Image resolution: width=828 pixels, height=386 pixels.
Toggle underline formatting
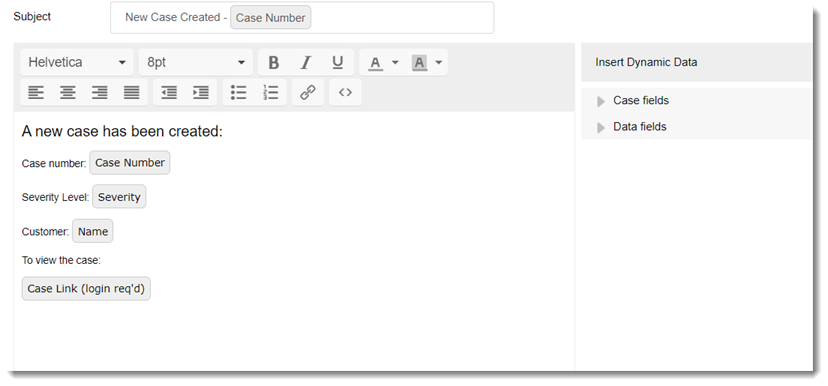[x=338, y=62]
